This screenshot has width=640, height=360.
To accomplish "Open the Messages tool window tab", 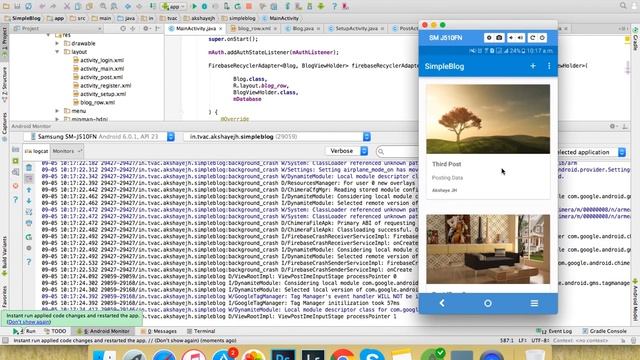I will (159, 331).
